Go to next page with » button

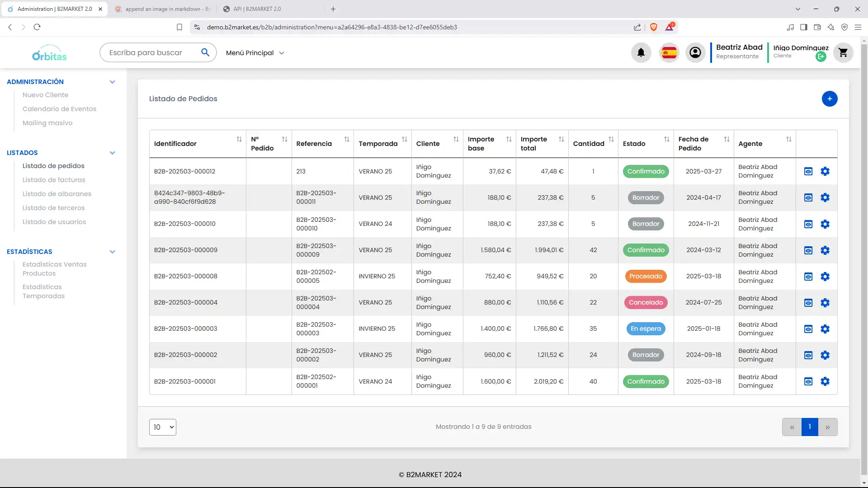pyautogui.click(x=827, y=427)
